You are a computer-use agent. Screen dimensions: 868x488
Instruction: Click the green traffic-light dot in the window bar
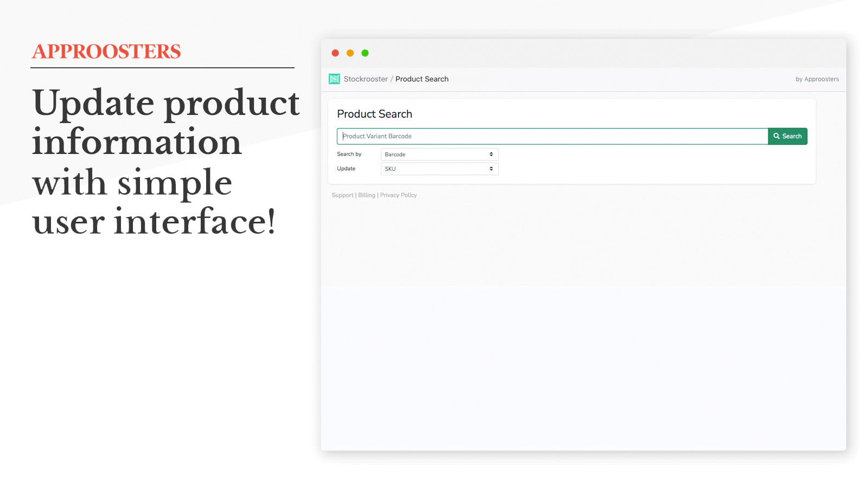coord(365,53)
